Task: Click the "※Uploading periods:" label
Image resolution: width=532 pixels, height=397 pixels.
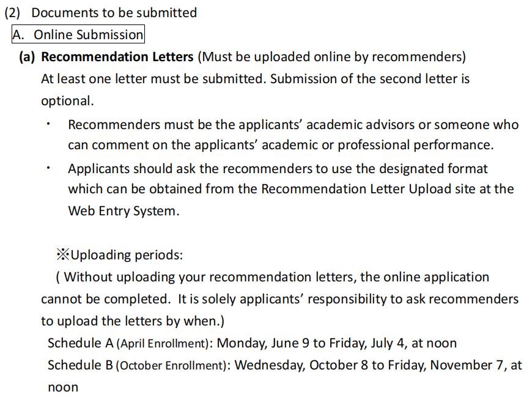Action: click(x=119, y=254)
